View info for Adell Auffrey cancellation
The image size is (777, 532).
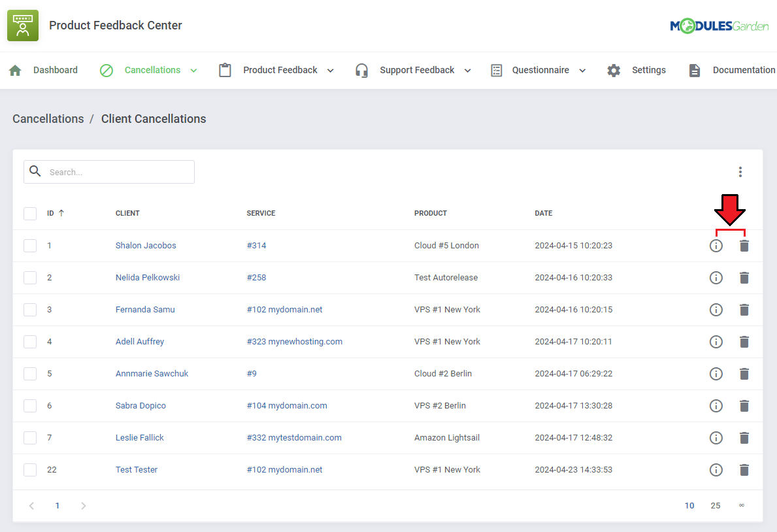click(716, 342)
